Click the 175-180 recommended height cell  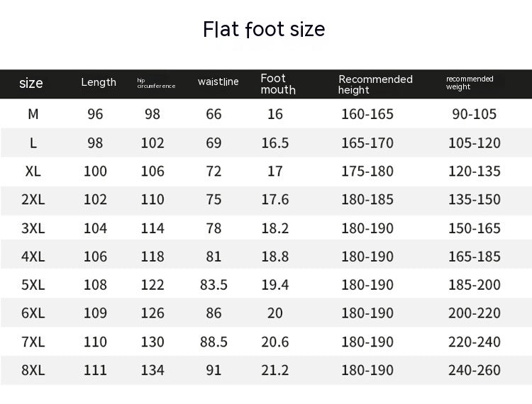coord(367,172)
